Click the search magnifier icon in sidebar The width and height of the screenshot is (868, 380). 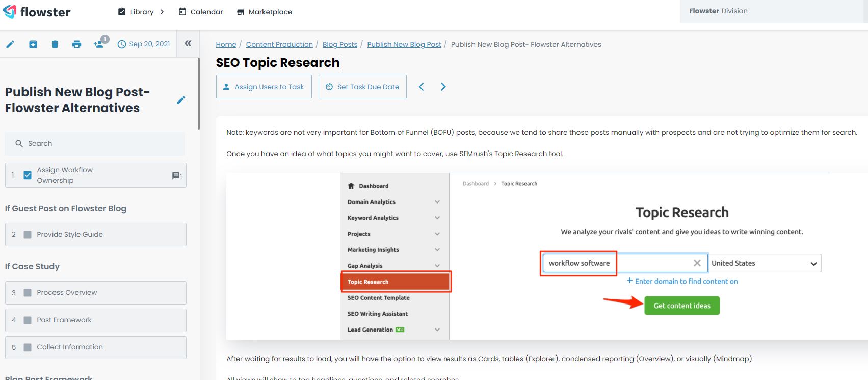(19, 144)
